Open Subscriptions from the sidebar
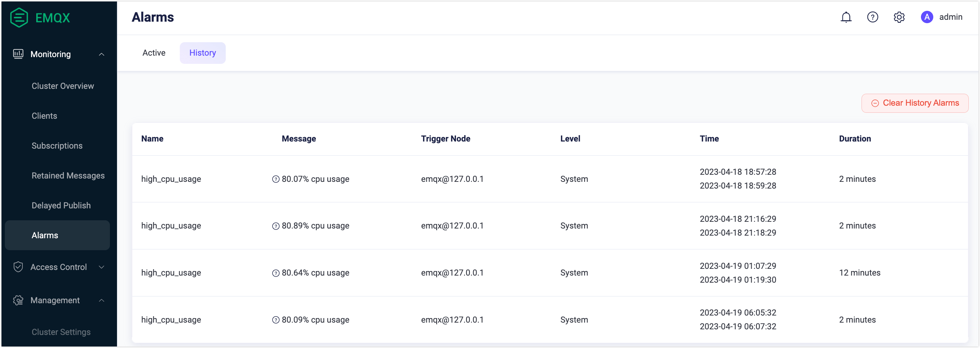The image size is (980, 348). click(57, 146)
